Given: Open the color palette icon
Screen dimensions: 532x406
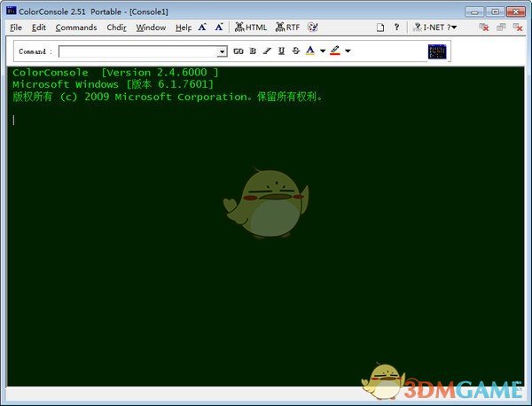Looking at the screenshot, I should [x=312, y=27].
